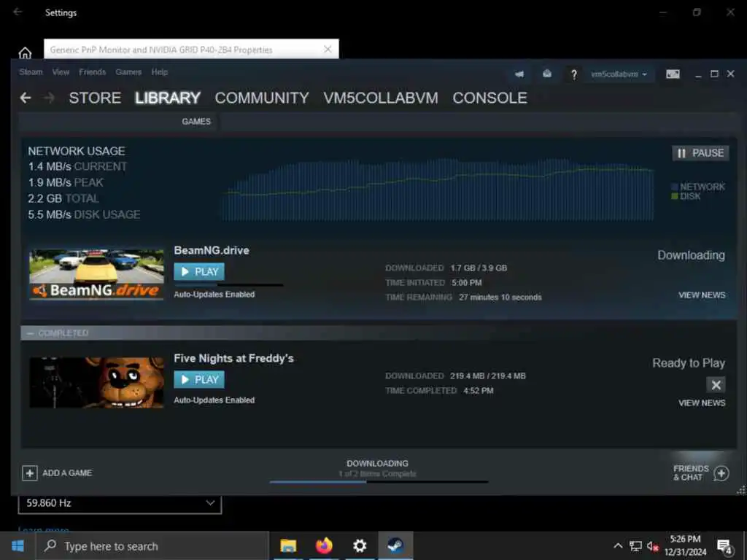The image size is (747, 560).
Task: Open Friends & Chat plus icon
Action: pyautogui.click(x=721, y=473)
